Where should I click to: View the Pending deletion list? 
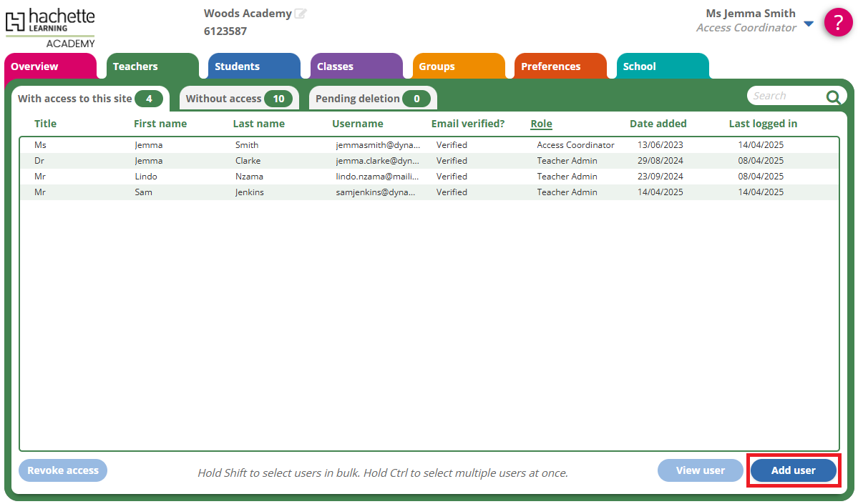(x=372, y=99)
